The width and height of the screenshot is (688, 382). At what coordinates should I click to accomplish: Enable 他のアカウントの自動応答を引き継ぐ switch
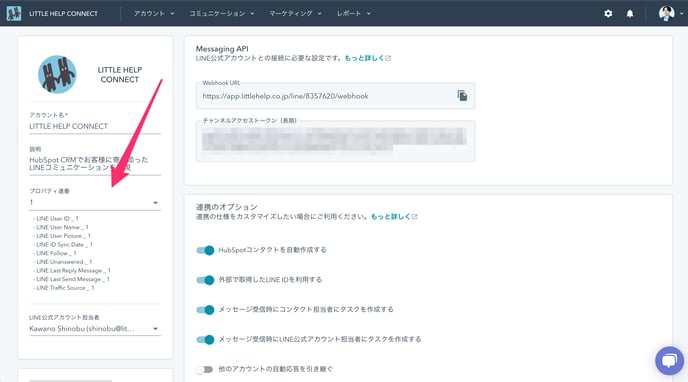coord(204,369)
